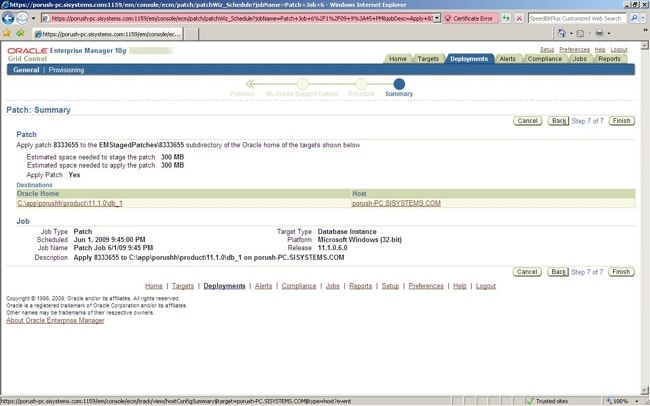
Task: Click Logout in the page header
Action: (619, 50)
